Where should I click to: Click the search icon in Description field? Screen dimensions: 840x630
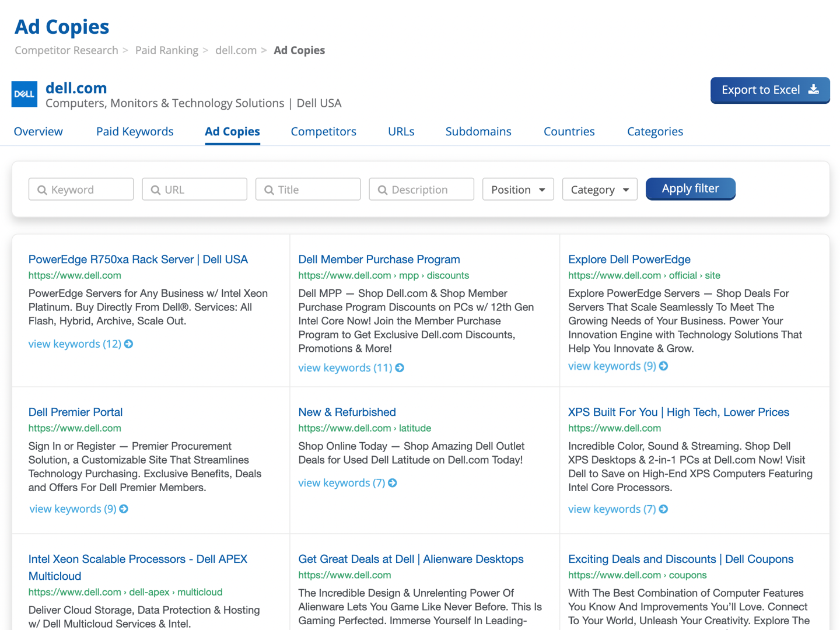point(383,190)
